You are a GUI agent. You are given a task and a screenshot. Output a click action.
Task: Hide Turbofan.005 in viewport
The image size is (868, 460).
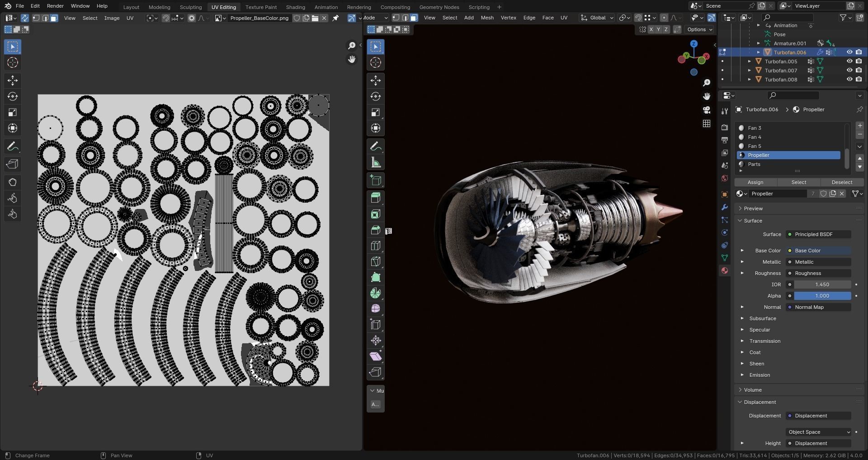[x=849, y=61]
